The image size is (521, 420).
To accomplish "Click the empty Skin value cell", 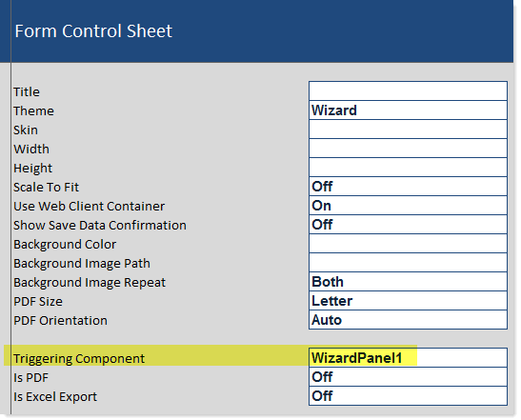I will point(408,129).
